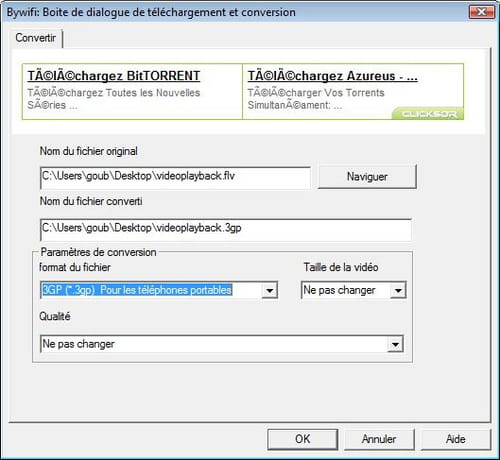Click the green Clicksor badge in the ad
The height and width of the screenshot is (460, 500).
pyautogui.click(x=428, y=114)
